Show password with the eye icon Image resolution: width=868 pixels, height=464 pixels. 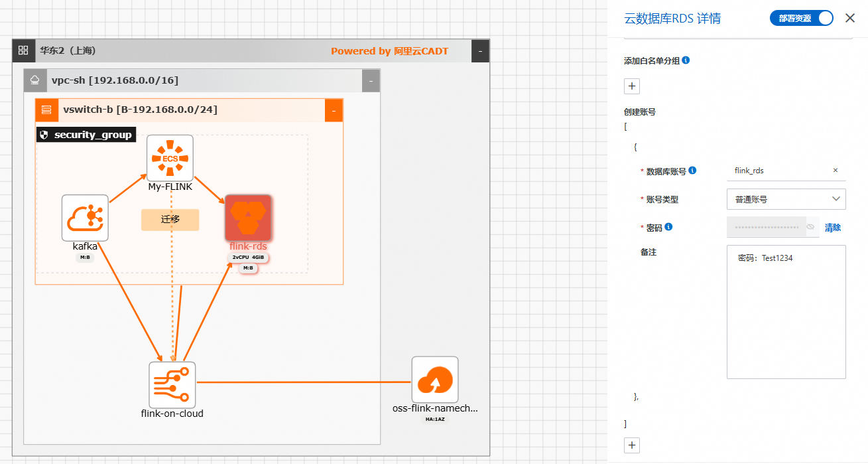click(810, 227)
